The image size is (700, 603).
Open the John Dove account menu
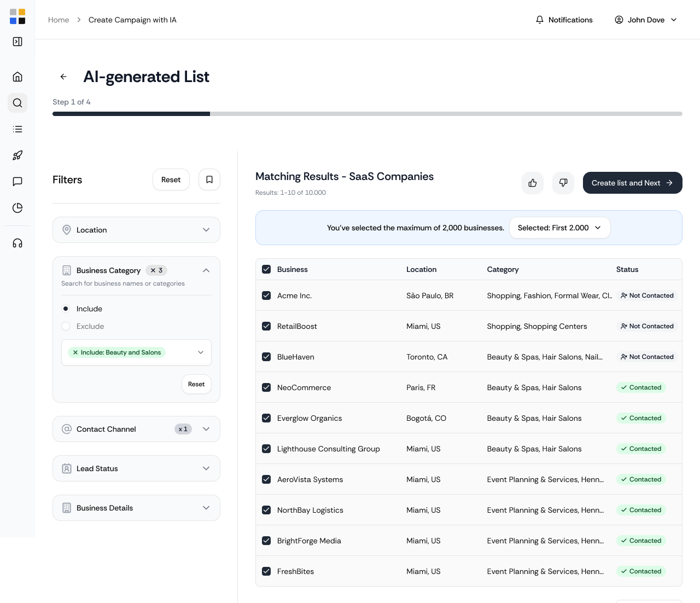[646, 20]
